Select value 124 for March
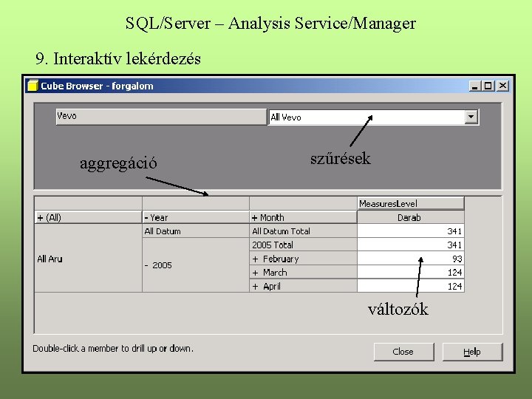This screenshot has height=399, width=532. [411, 273]
